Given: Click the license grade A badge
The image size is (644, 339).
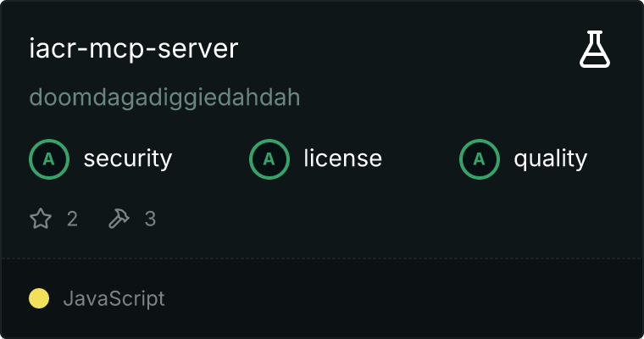Looking at the screenshot, I should (269, 159).
